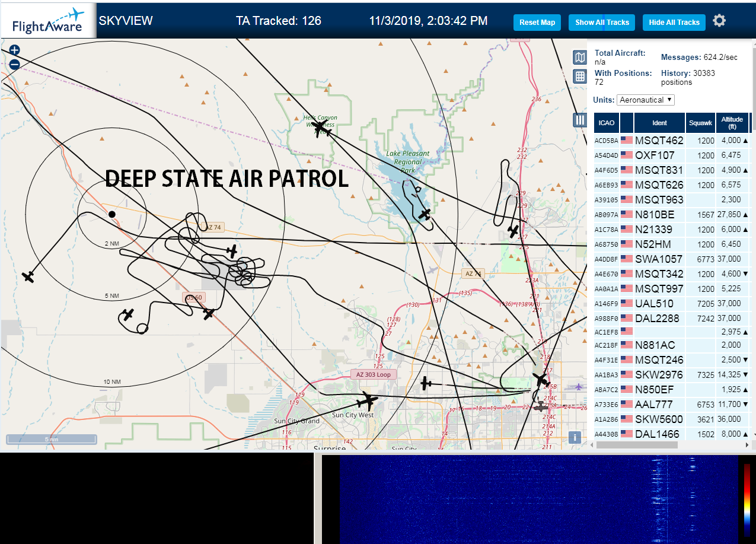Click the waterfall spectrum display
This screenshot has height=544, width=756.
point(538,500)
